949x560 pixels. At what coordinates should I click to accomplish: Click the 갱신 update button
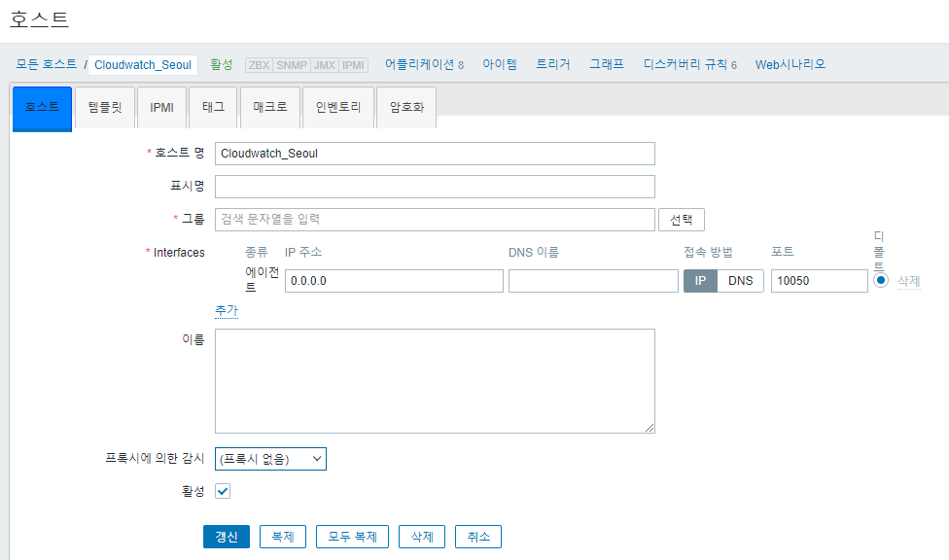(x=227, y=537)
